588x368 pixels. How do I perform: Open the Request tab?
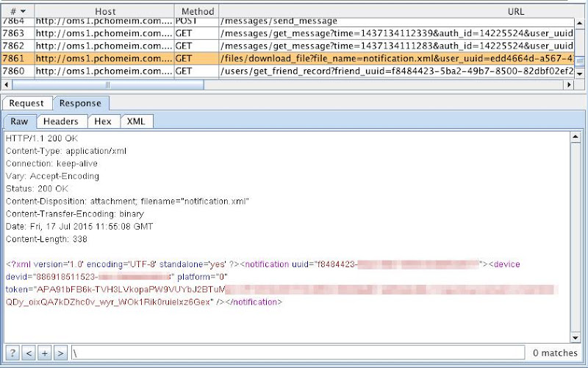tap(26, 103)
